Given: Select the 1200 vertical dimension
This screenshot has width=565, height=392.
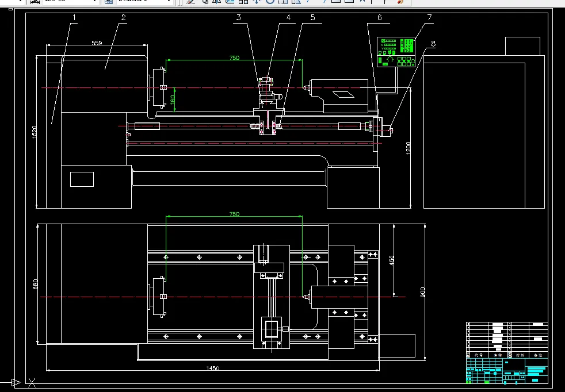Looking at the screenshot, I should [409, 148].
